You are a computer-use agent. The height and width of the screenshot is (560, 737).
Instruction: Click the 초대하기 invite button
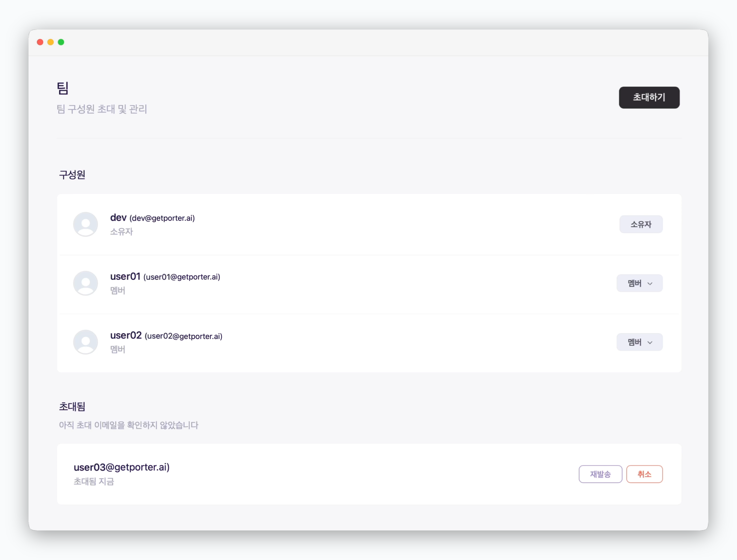(649, 97)
